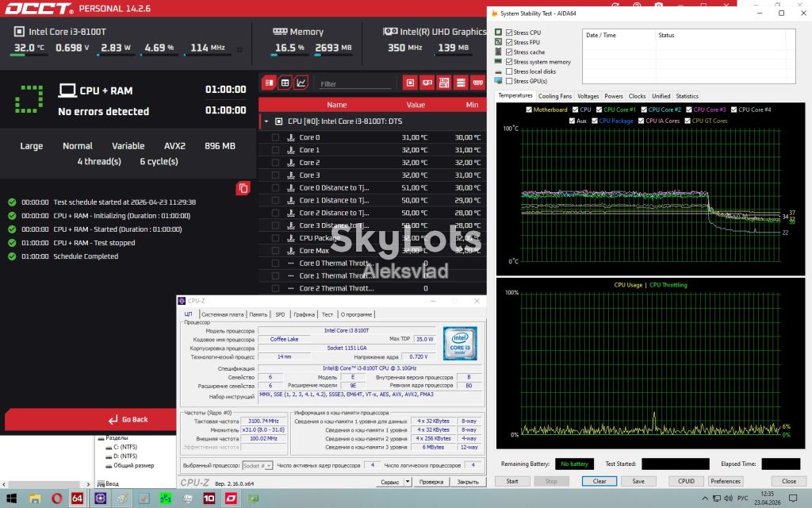Show hidden system tray icons
Viewport: 812px width, 508px height.
[x=704, y=498]
